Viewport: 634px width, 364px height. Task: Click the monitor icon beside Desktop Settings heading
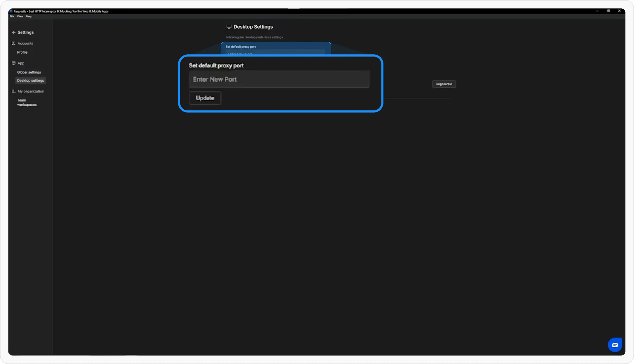point(229,26)
